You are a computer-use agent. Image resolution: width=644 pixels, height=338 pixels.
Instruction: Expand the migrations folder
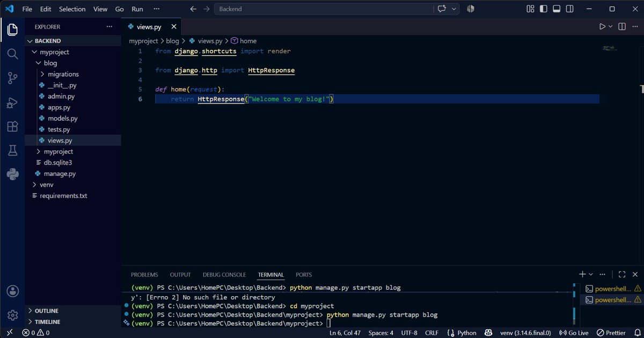(73, 74)
